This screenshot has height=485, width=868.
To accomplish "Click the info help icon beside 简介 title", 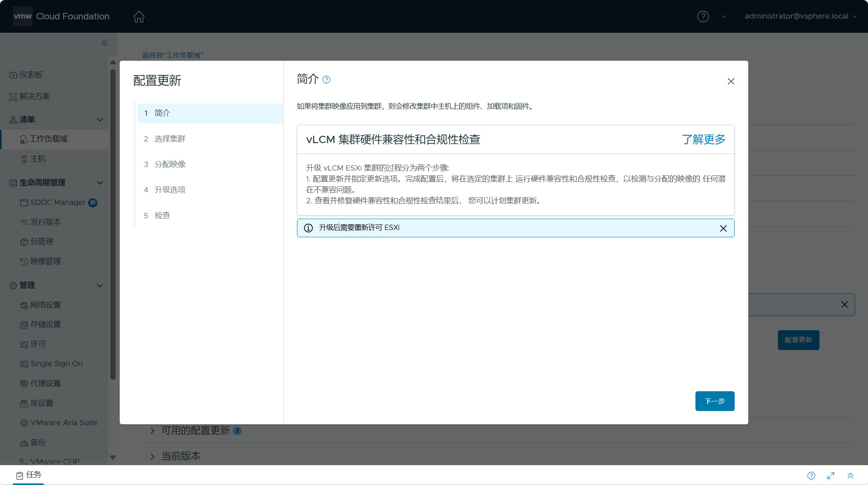I will pos(327,80).
